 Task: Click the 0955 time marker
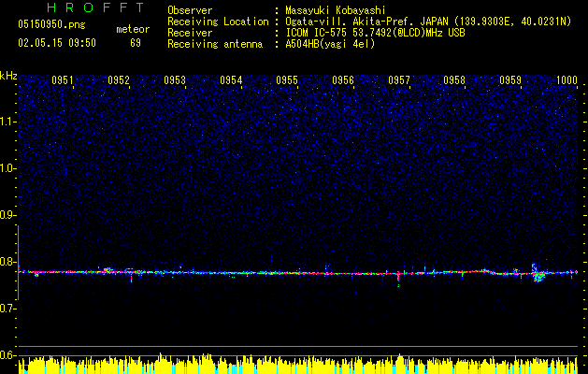pyautogui.click(x=287, y=79)
